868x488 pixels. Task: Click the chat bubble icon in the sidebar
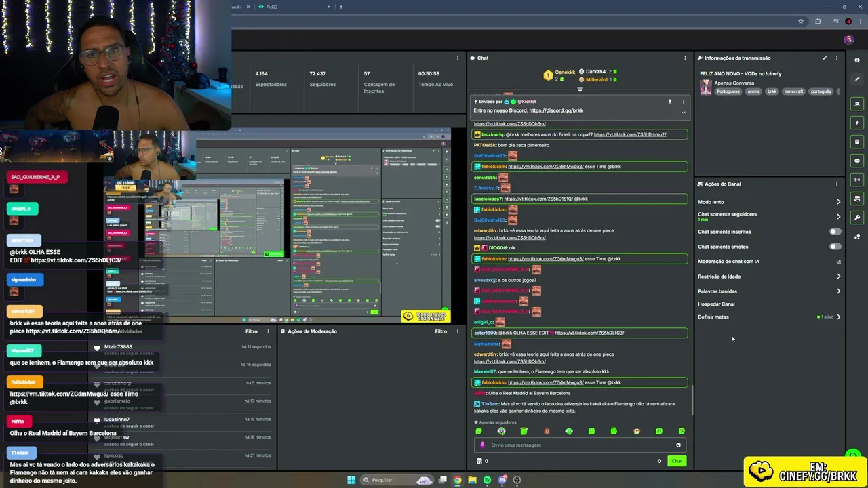[x=857, y=161]
